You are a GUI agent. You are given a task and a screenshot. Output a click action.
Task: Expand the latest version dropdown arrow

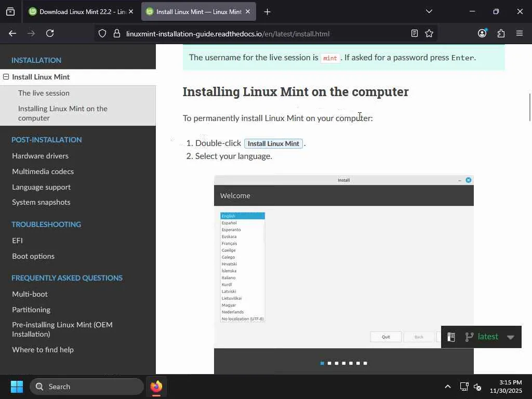coord(511,337)
